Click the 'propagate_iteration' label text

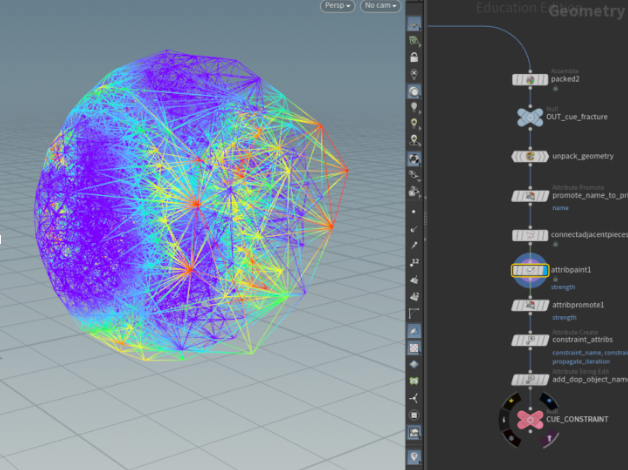581,362
